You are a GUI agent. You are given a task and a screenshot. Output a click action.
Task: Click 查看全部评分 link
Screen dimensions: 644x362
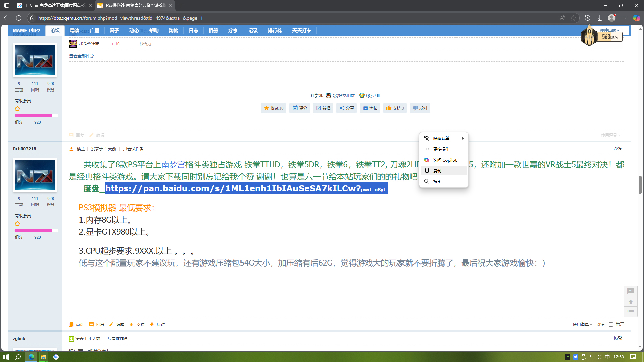coord(82,56)
